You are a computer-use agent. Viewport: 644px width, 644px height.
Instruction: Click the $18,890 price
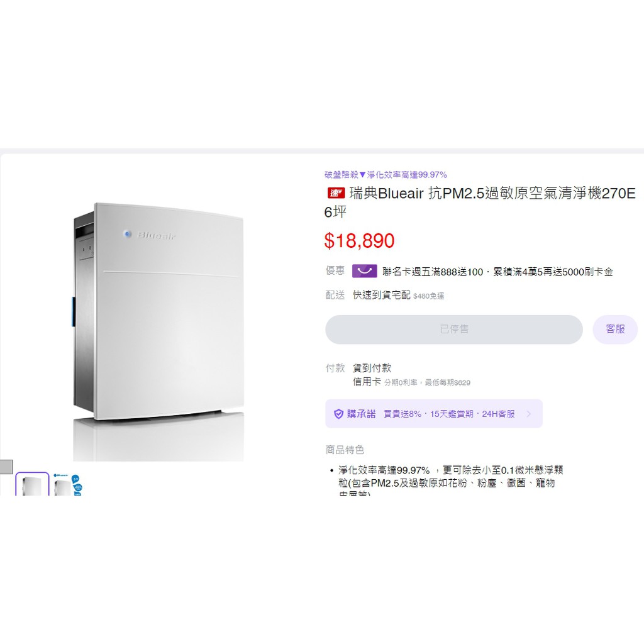click(x=359, y=241)
